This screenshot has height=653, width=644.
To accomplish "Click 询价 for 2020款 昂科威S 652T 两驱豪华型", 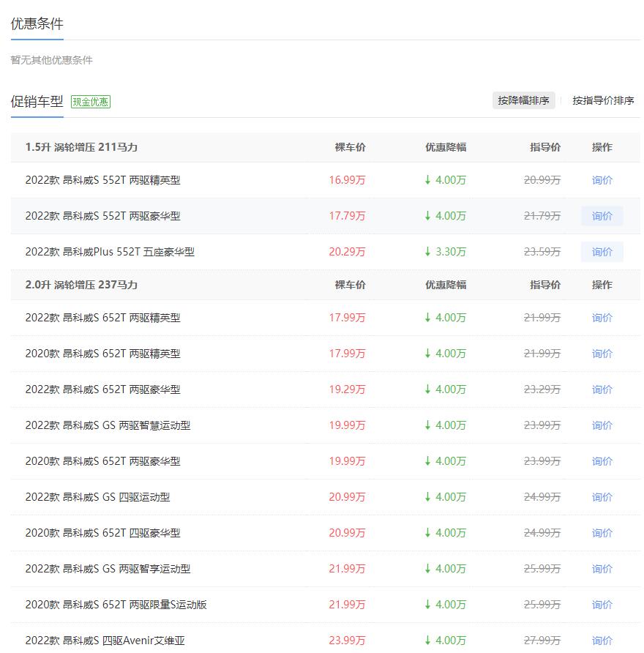I will pos(602,461).
